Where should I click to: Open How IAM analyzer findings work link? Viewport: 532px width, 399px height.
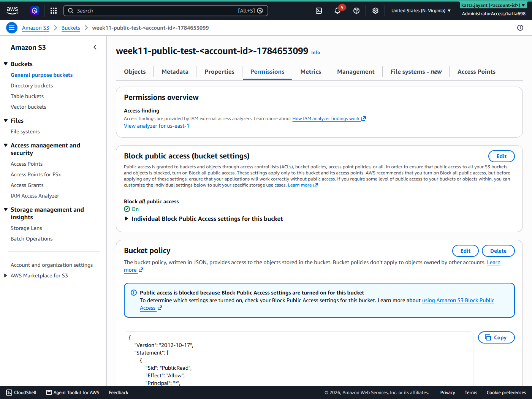point(326,119)
